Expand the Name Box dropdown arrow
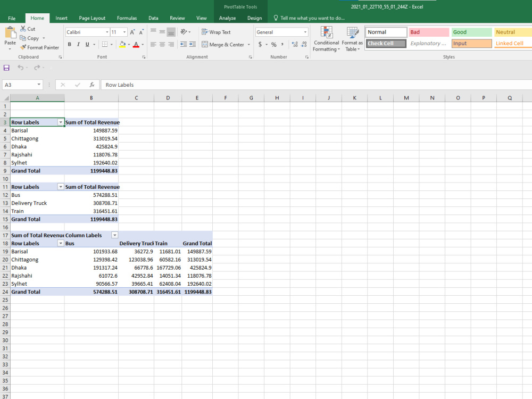Viewport: 532px width, 399px height. point(39,85)
